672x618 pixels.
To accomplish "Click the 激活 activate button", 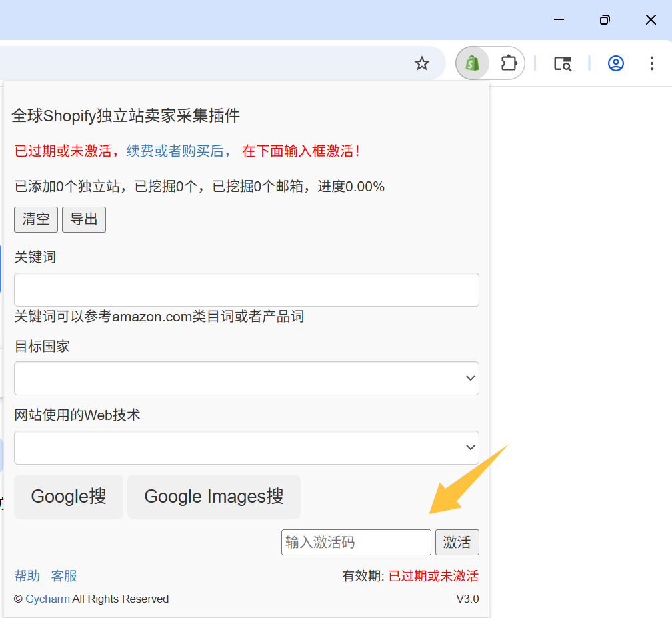I will click(x=457, y=542).
